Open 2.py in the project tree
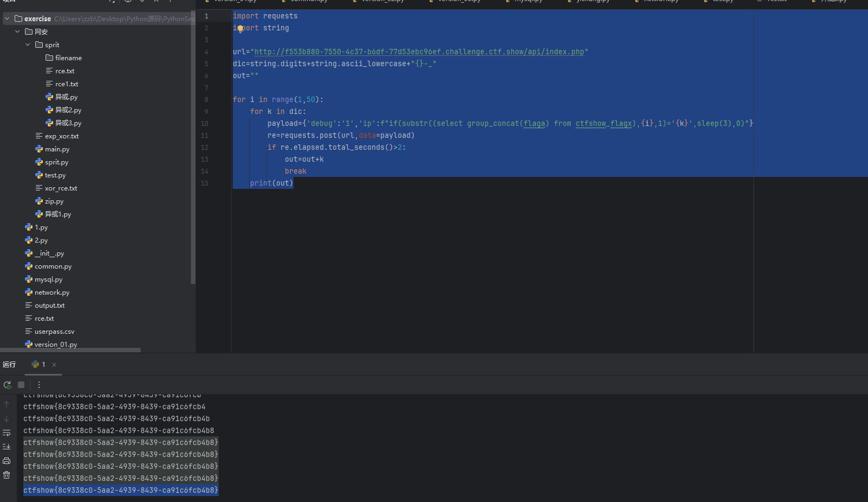The width and height of the screenshot is (868, 502). [41, 240]
